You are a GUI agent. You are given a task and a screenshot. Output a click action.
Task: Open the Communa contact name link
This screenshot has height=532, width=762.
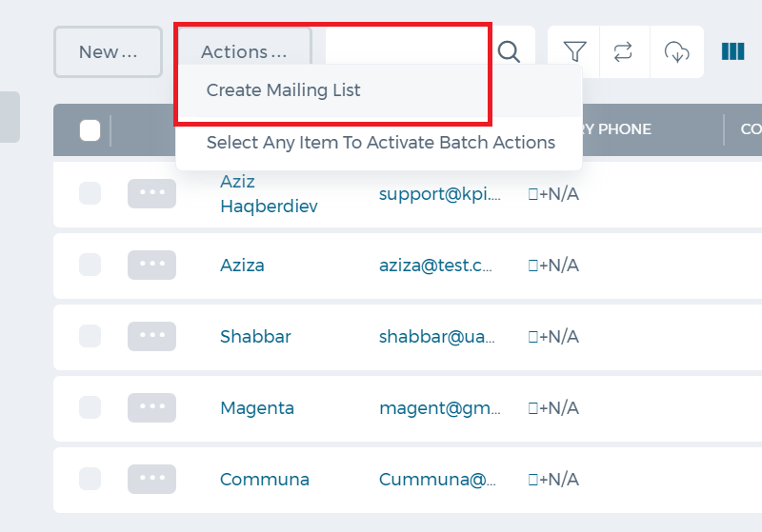tap(265, 479)
